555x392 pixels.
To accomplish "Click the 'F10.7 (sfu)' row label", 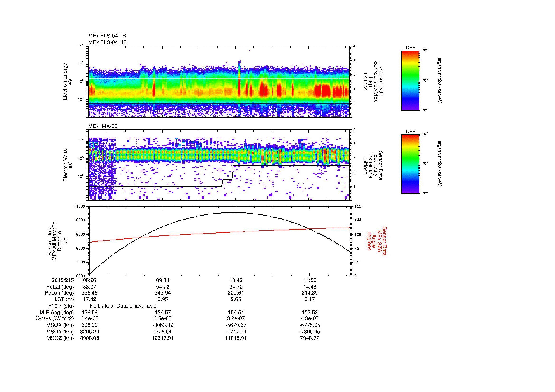I will (61, 306).
